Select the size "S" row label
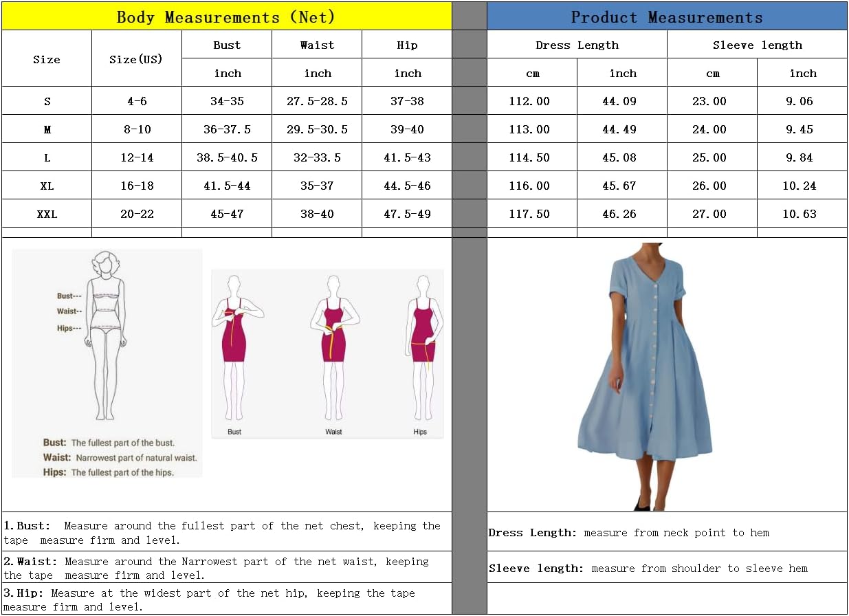Image resolution: width=849 pixels, height=616 pixels. click(47, 101)
